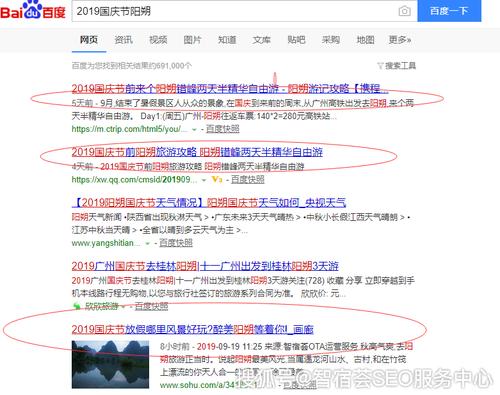
Task: Open 百度快照 for the xw.qq.com result
Action: [248, 180]
